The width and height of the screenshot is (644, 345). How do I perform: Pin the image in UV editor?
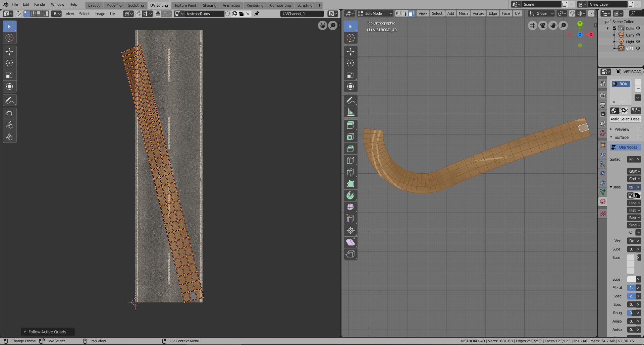click(x=257, y=14)
